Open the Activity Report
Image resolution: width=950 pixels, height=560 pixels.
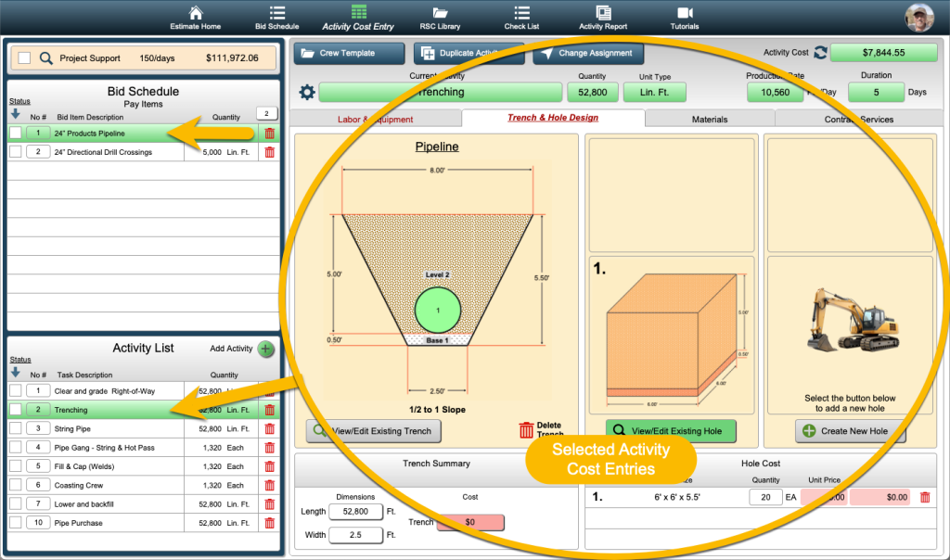click(603, 18)
